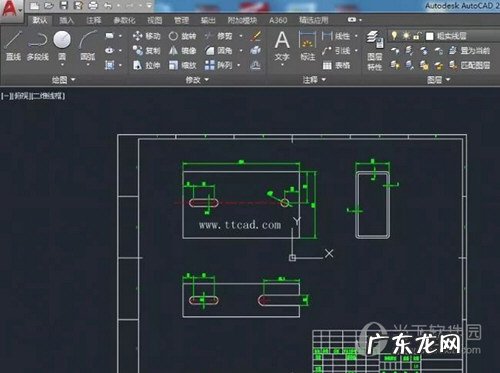The height and width of the screenshot is (373, 500).
Task: Click the Linear (线性) dimension tool
Action: [336, 36]
